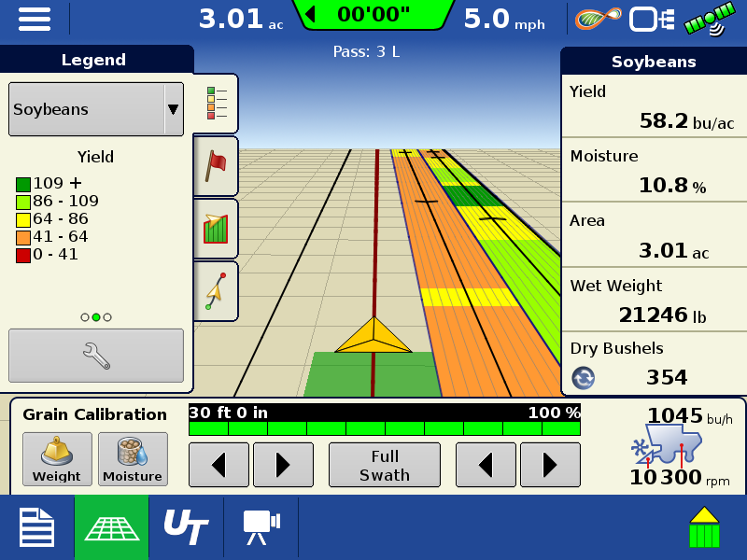
Task: Switch to the Universal Terminal tab
Action: coord(186,527)
